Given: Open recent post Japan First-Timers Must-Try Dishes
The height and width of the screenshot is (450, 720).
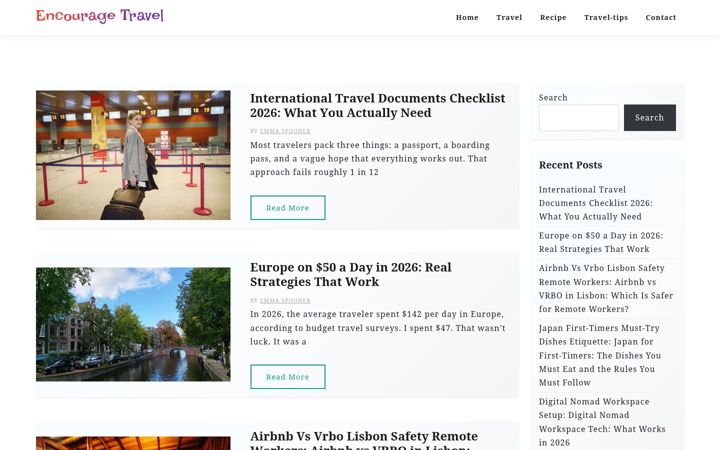Looking at the screenshot, I should pos(600,355).
